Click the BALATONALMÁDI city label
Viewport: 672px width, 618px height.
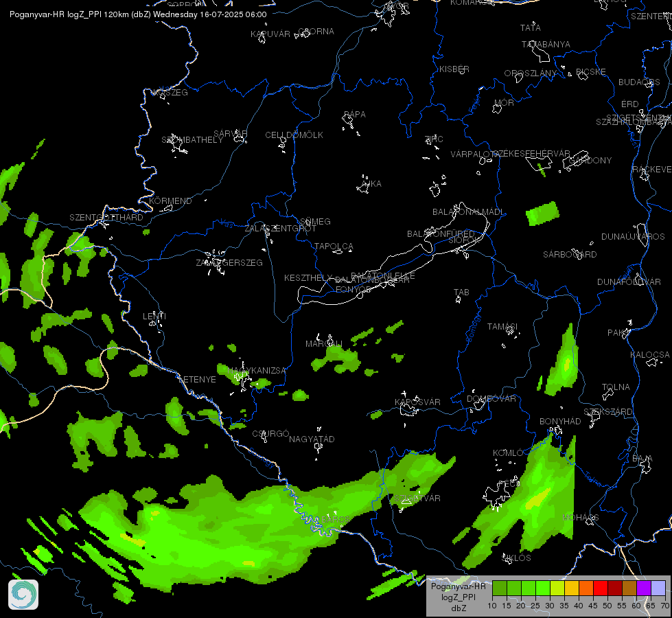pyautogui.click(x=468, y=212)
